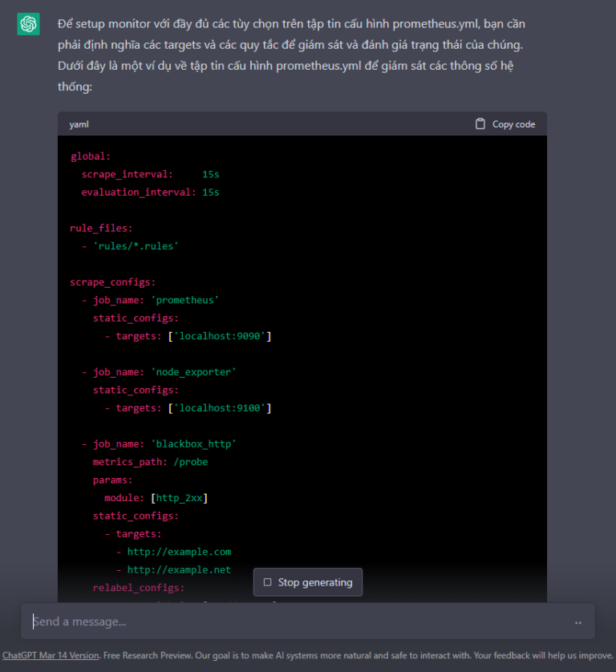The height and width of the screenshot is (672, 616).
Task: Click the square stop icon
Action: [268, 582]
